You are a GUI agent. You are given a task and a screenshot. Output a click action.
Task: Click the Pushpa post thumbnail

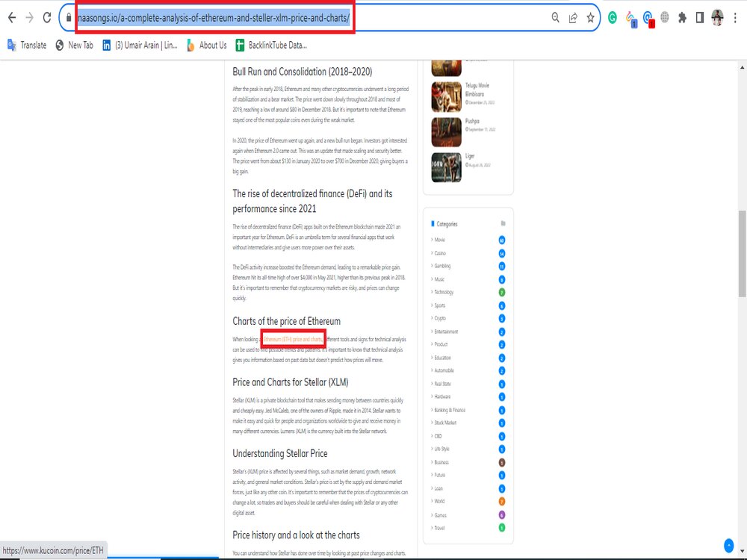pyautogui.click(x=447, y=132)
